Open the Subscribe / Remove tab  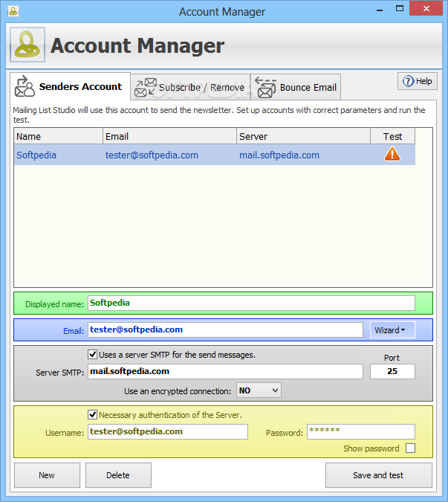pos(190,87)
